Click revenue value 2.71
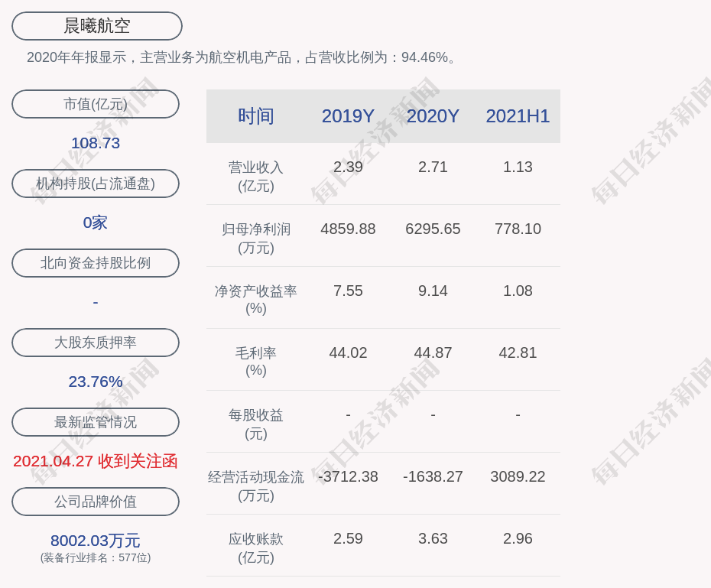 click(x=433, y=167)
